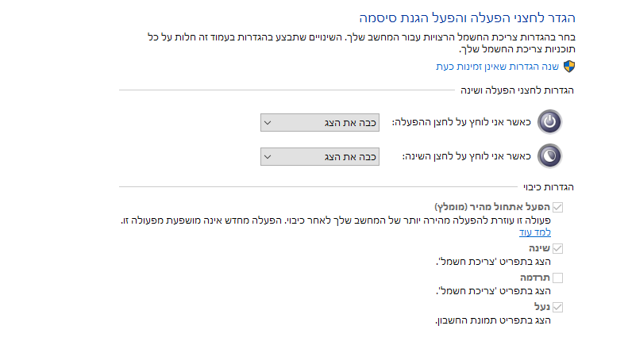Image resolution: width=628 pixels, height=364 pixels.
Task: Click the 'הצג בתפריט תמונת החשבון' description text
Action: click(493, 320)
